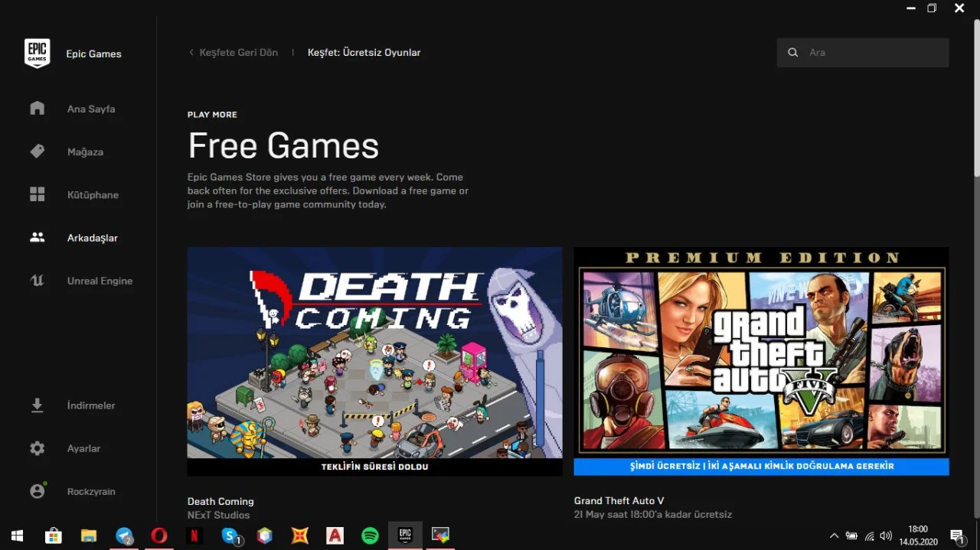Open Telegram from the taskbar
The image size is (980, 550).
124,535
